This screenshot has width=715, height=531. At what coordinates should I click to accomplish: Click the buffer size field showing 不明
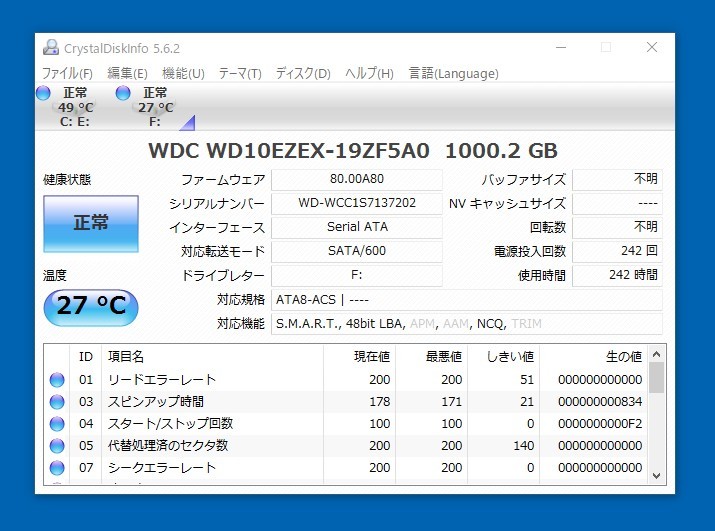point(617,179)
